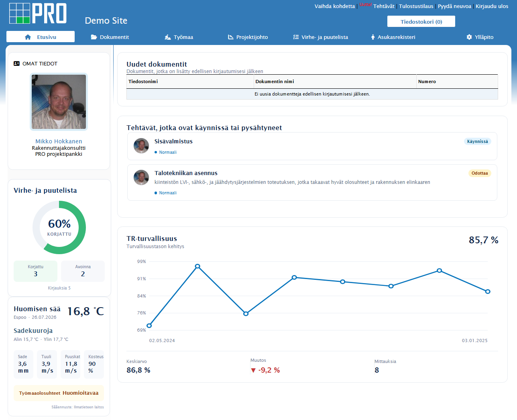
Task: Click the worker icon beside Työmaa
Action: pos(168,37)
